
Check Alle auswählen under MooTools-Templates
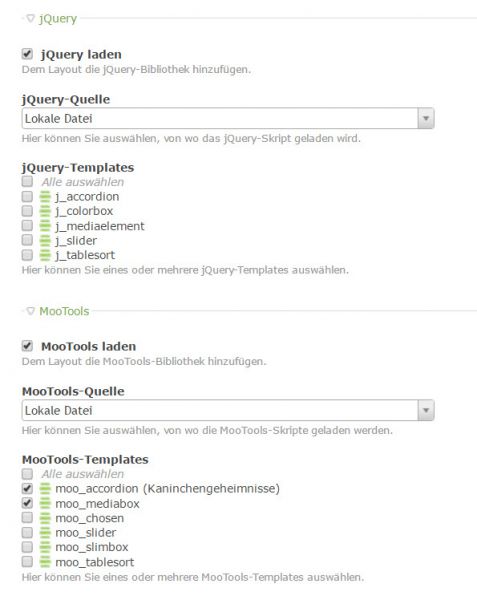[x=27, y=474]
